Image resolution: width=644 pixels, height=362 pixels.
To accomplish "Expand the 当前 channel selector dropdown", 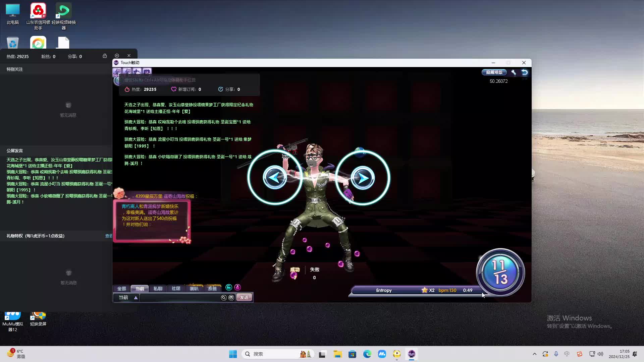I will 136,298.
